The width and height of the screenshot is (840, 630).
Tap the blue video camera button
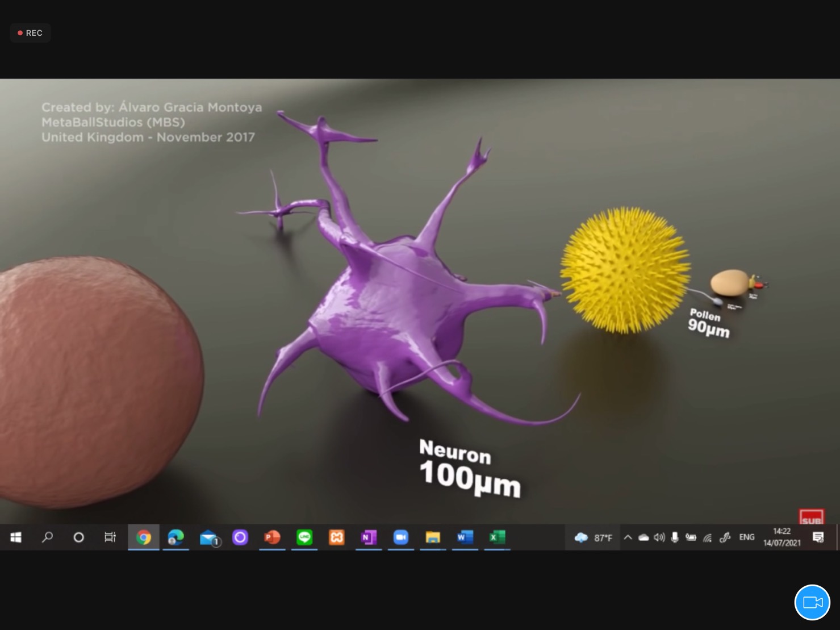coord(812,602)
